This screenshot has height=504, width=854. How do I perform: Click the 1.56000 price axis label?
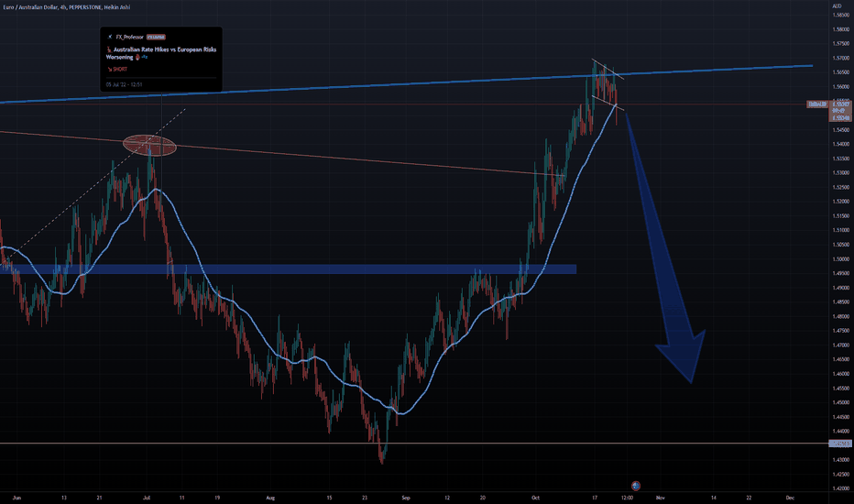pos(841,87)
